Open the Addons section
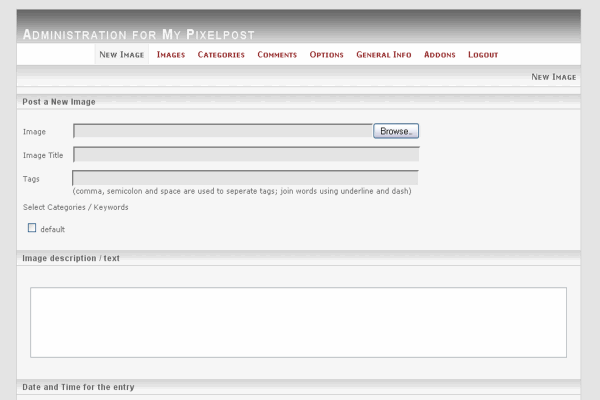The height and width of the screenshot is (400, 600). click(439, 55)
